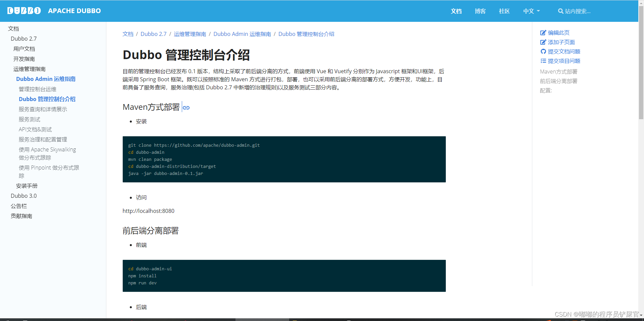Click the search magnifier icon
This screenshot has width=644, height=321.
click(x=560, y=11)
